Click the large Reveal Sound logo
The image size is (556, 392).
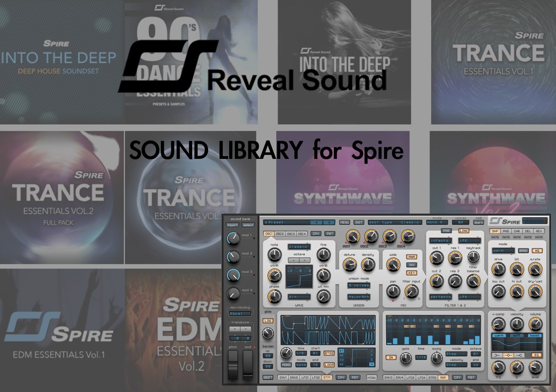252,66
